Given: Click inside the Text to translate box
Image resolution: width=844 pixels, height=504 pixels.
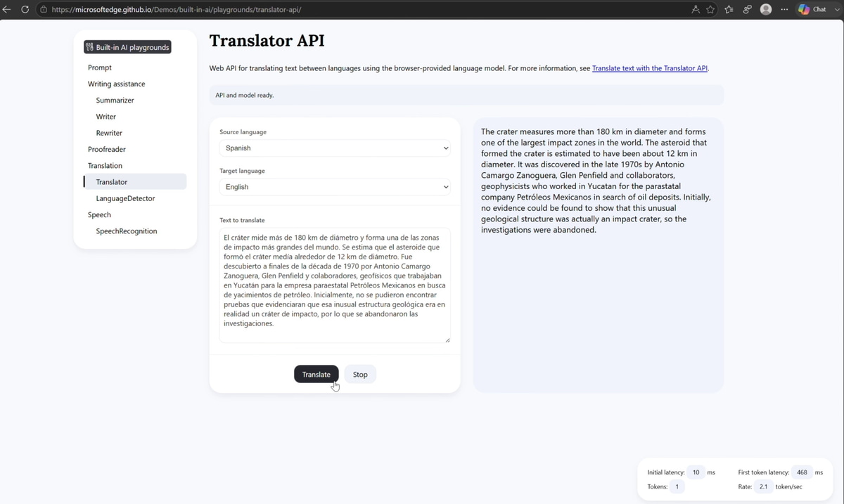Looking at the screenshot, I should click(335, 285).
